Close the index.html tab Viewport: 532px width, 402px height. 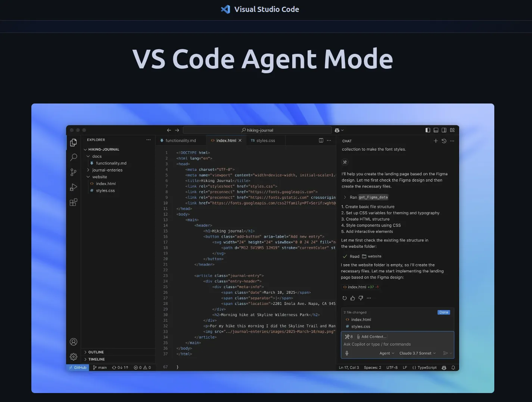[x=240, y=140]
